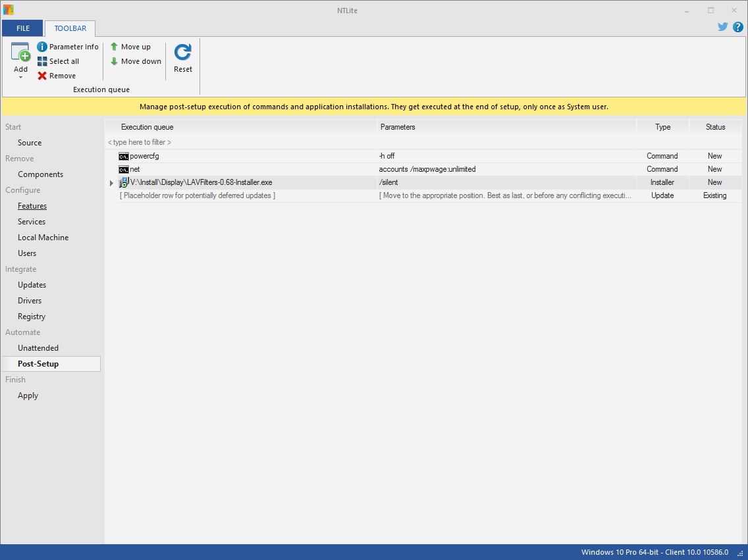This screenshot has width=748, height=560.
Task: Switch to the TOOLBAR tab
Action: tap(70, 28)
